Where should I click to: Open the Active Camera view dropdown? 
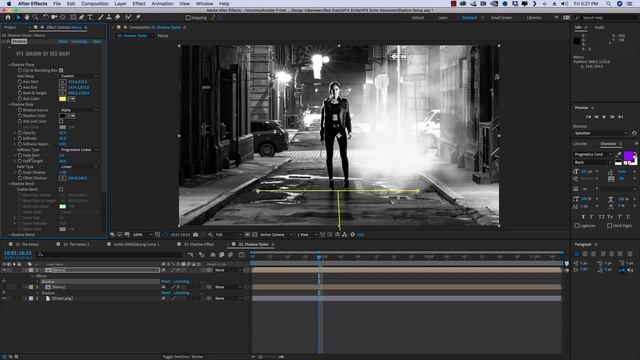click(275, 235)
